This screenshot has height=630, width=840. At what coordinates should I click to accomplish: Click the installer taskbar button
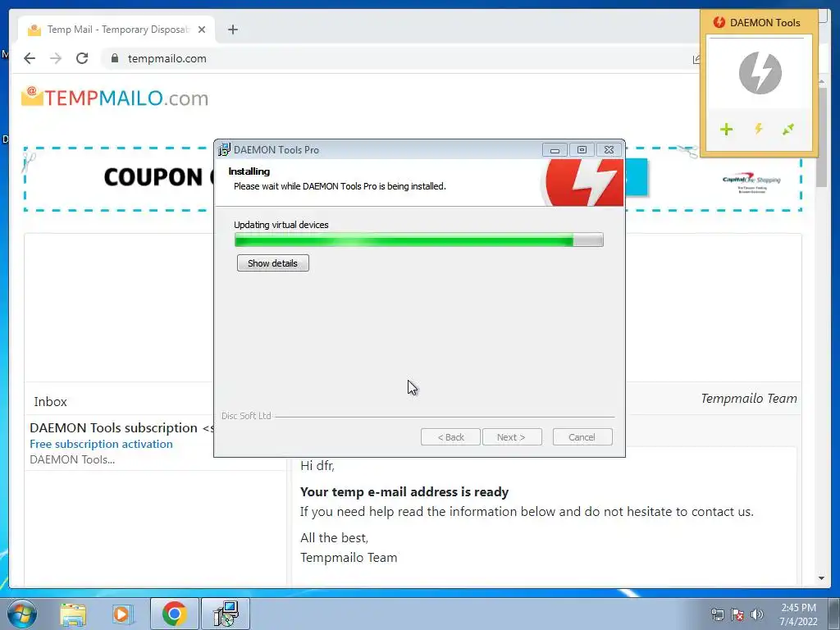pos(226,614)
